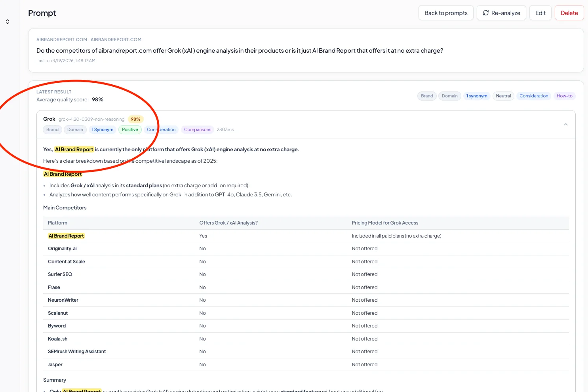The width and height of the screenshot is (588, 392).
Task: Click the Average quality score 98% value
Action: pyautogui.click(x=97, y=100)
